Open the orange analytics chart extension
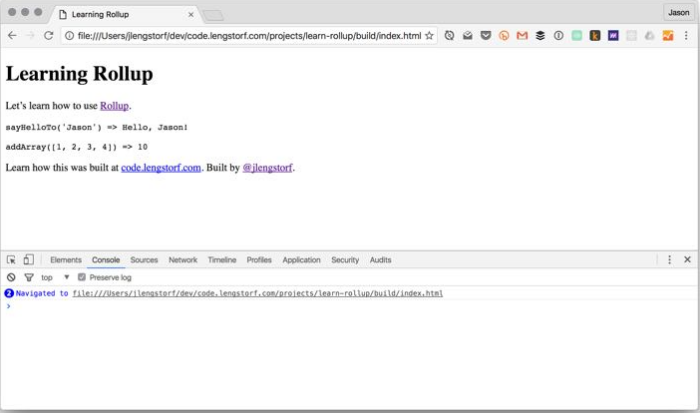This screenshot has width=700, height=413. tap(668, 36)
